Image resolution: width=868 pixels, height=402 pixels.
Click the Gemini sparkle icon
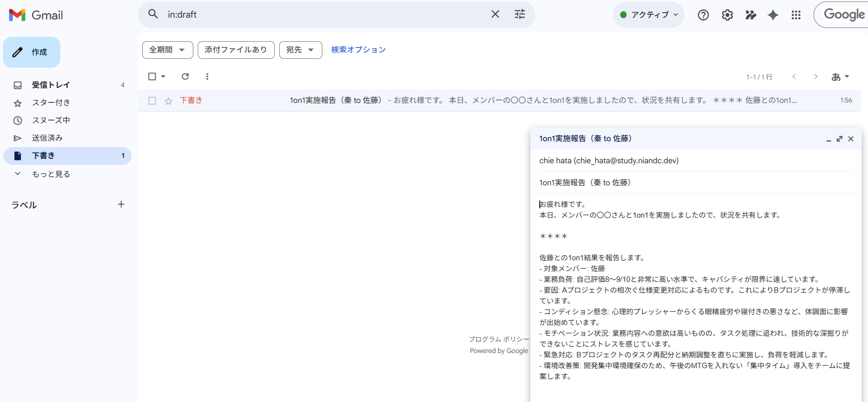(x=773, y=15)
